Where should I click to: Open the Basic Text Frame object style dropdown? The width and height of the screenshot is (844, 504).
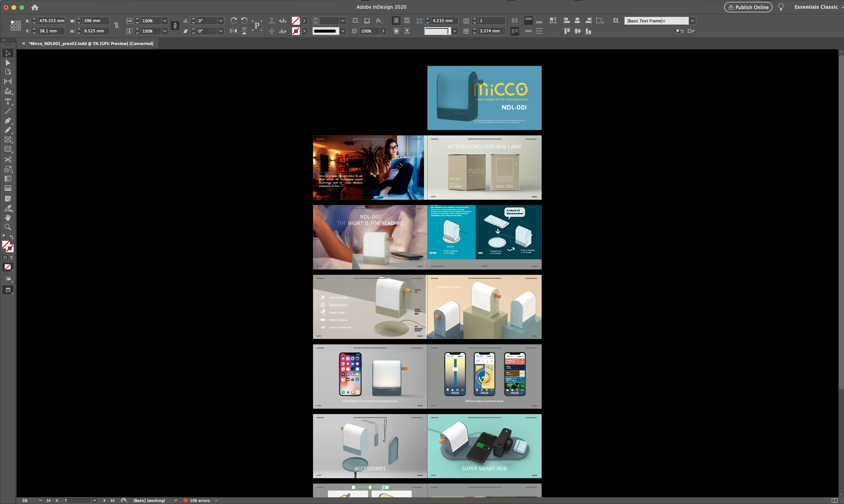click(x=692, y=21)
